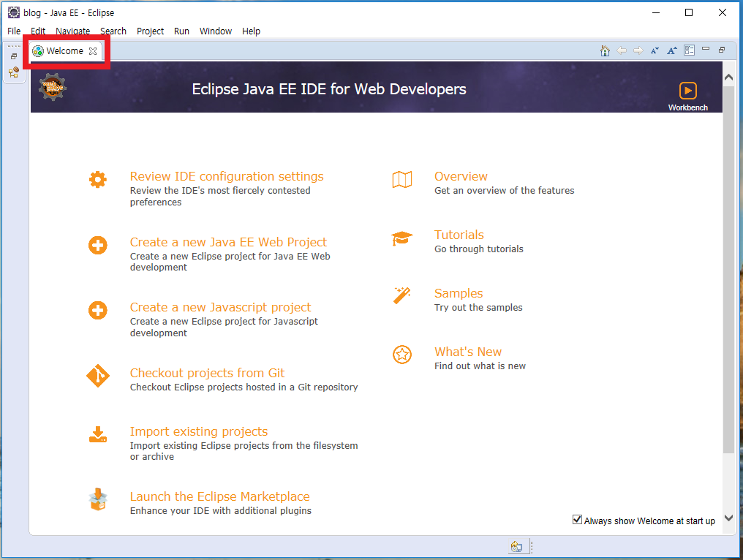The height and width of the screenshot is (560, 743).
Task: Click the hierarchy view icon in left trim
Action: click(14, 72)
